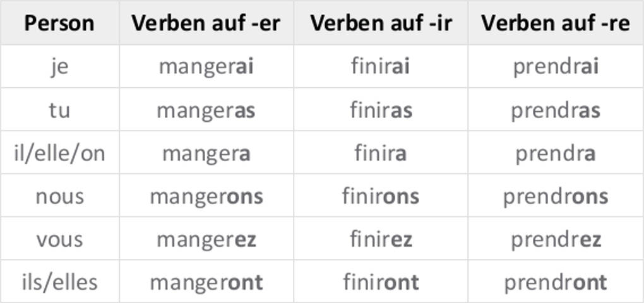Select the cell containing 'mangerai'
Screen dimensions: 644x303
[x=206, y=66]
